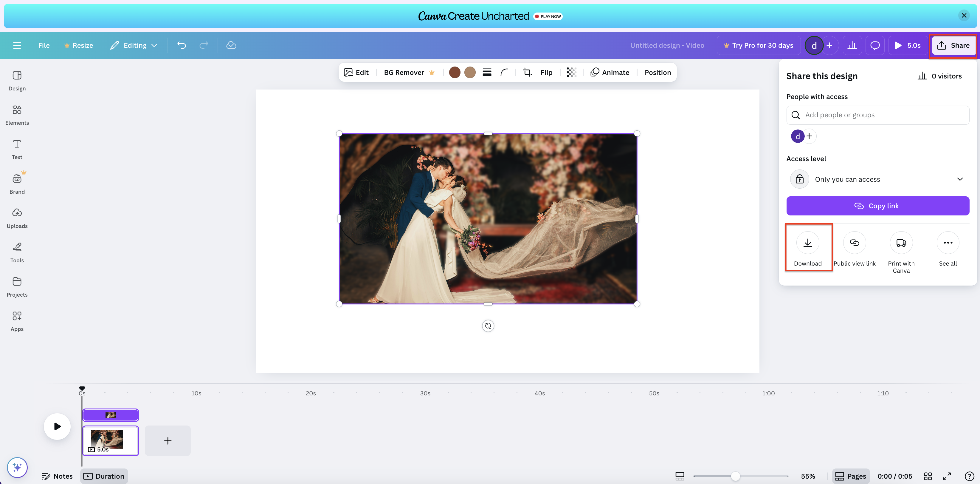
Task: Toggle the Duration button at bottom
Action: coord(104,476)
